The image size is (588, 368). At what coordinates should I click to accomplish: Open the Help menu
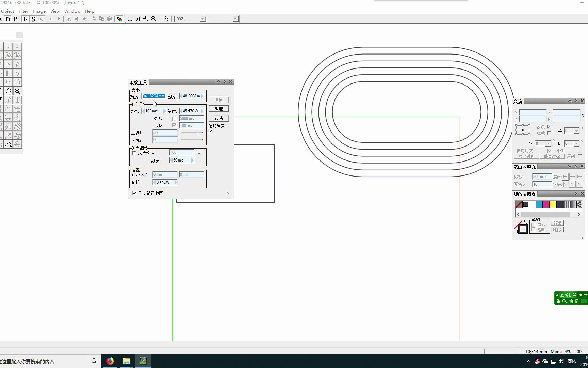89,11
